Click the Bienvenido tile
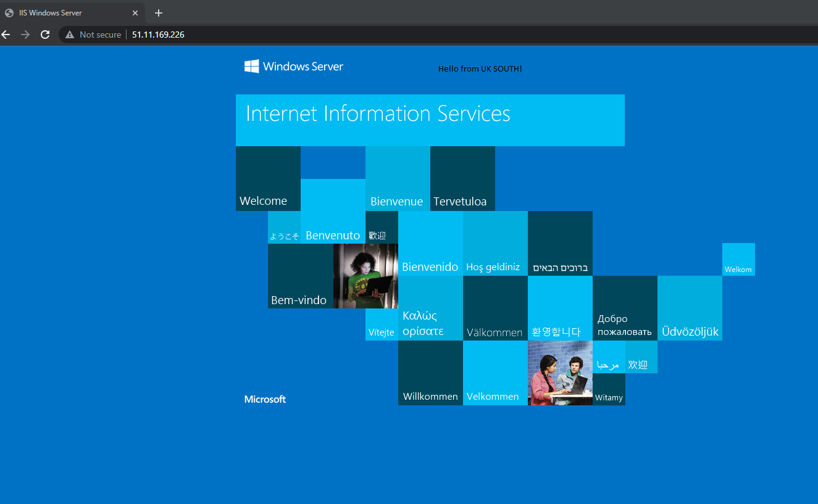The width and height of the screenshot is (818, 504). coord(430,244)
